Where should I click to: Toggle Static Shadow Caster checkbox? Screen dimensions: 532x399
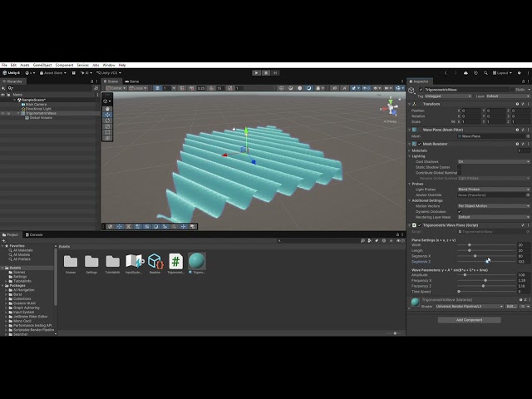pyautogui.click(x=460, y=167)
